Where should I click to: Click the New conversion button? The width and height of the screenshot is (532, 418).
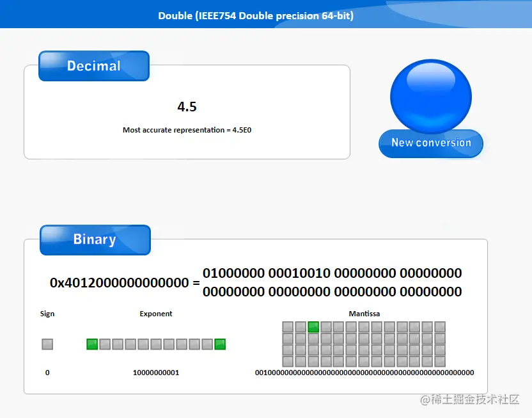point(431,143)
